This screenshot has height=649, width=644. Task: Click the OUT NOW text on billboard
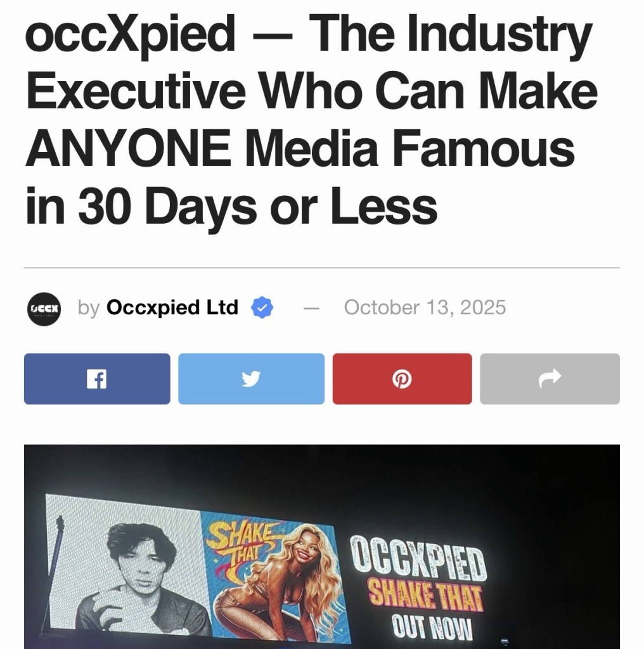click(x=433, y=627)
